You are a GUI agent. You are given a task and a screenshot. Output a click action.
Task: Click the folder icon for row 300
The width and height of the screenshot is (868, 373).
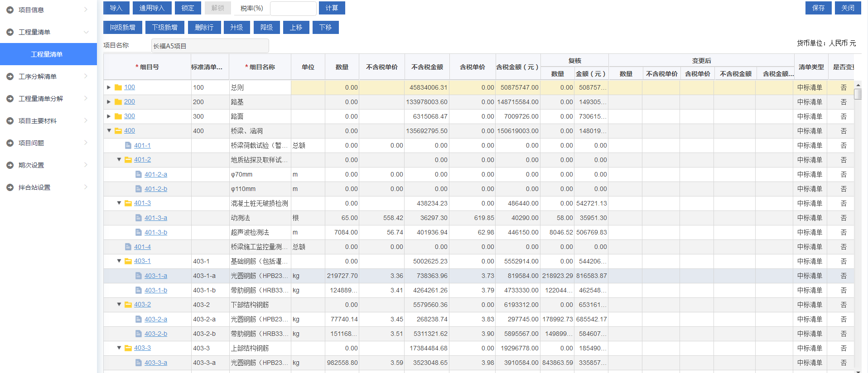[118, 116]
